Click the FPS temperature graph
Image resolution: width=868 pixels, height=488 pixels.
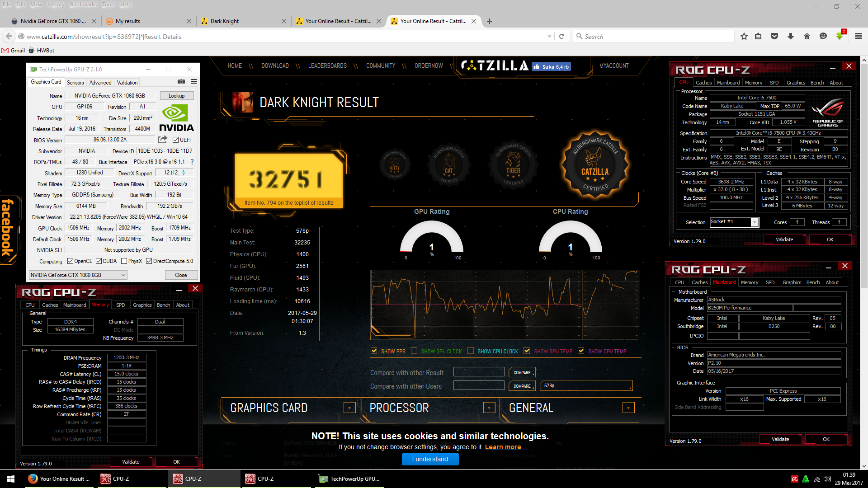point(505,305)
